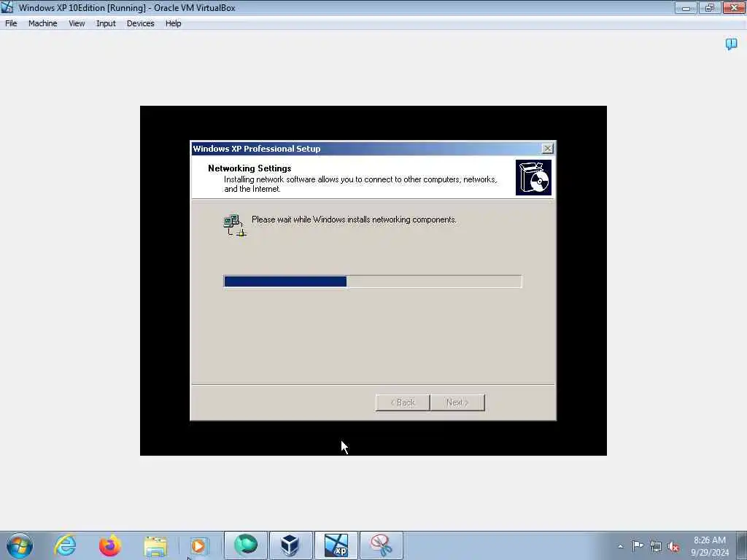Click the VirtualBox window title bar icon
Viewport: 747px width, 560px height.
click(7, 7)
